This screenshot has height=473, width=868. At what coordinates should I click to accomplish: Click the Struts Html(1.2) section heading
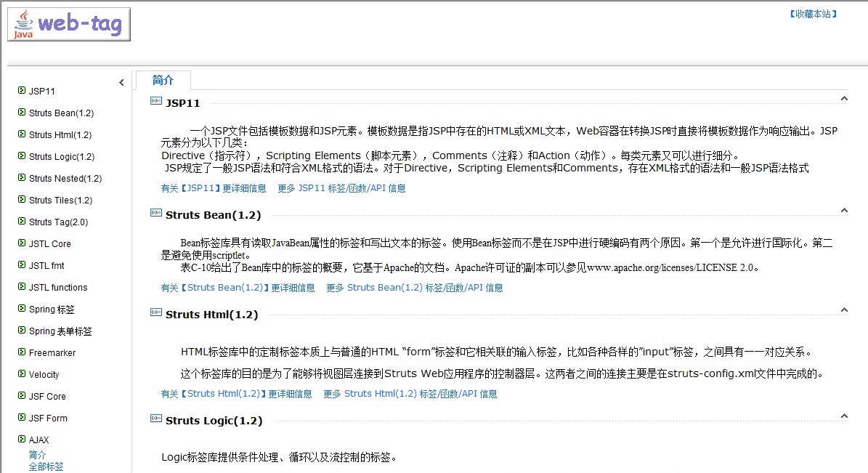coord(212,315)
